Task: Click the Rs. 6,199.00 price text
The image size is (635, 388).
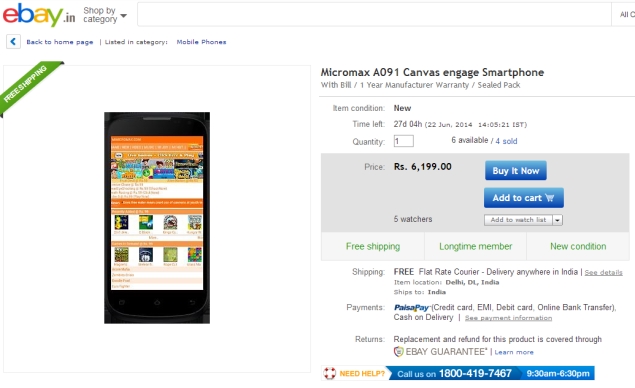Action: [422, 167]
